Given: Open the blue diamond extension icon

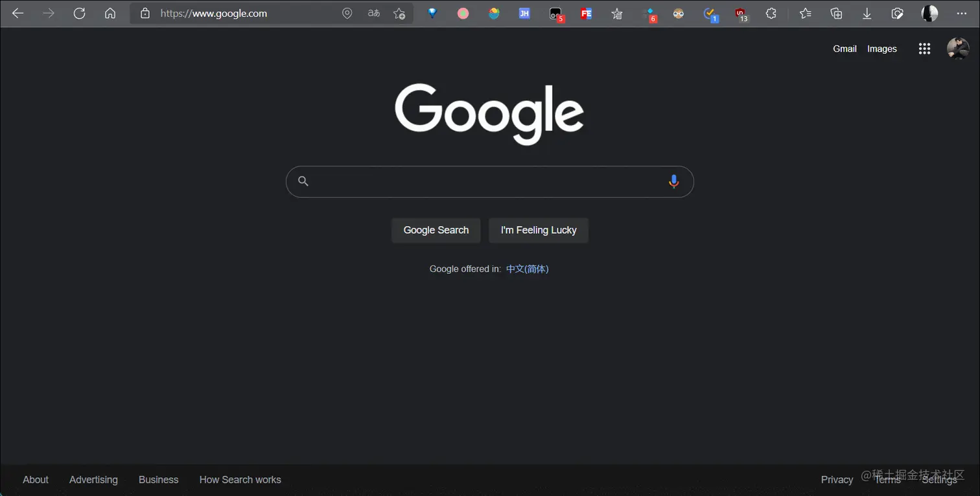Looking at the screenshot, I should (432, 13).
